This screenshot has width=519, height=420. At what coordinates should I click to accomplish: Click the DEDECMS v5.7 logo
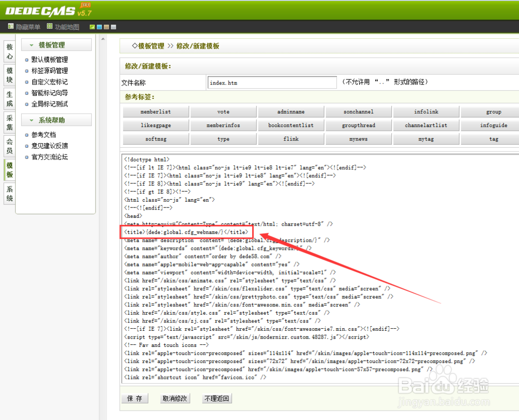(x=49, y=10)
